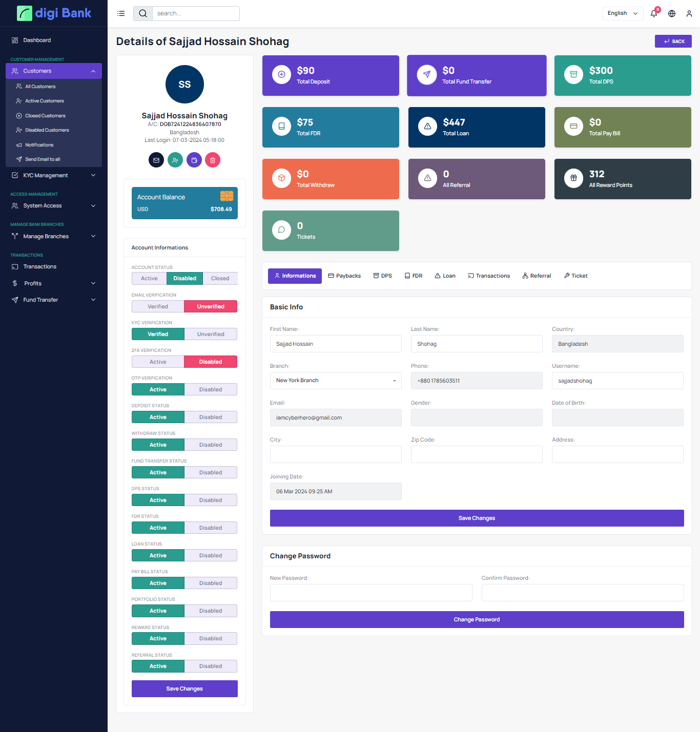The height and width of the screenshot is (732, 700).
Task: Click the globe icon in top bar
Action: click(x=672, y=14)
